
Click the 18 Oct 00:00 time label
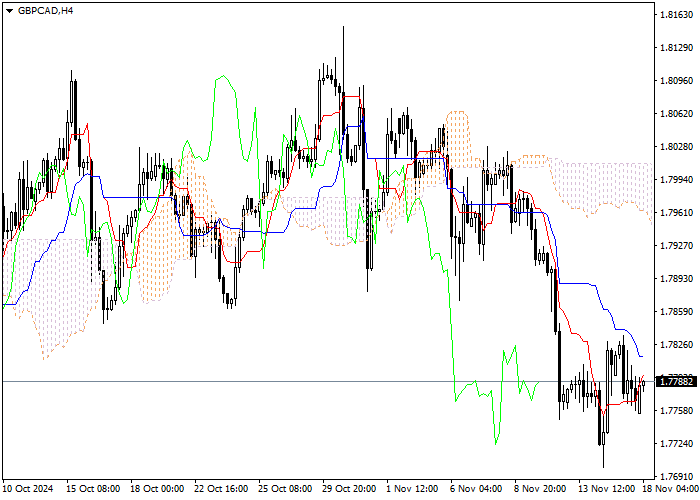pos(157,489)
